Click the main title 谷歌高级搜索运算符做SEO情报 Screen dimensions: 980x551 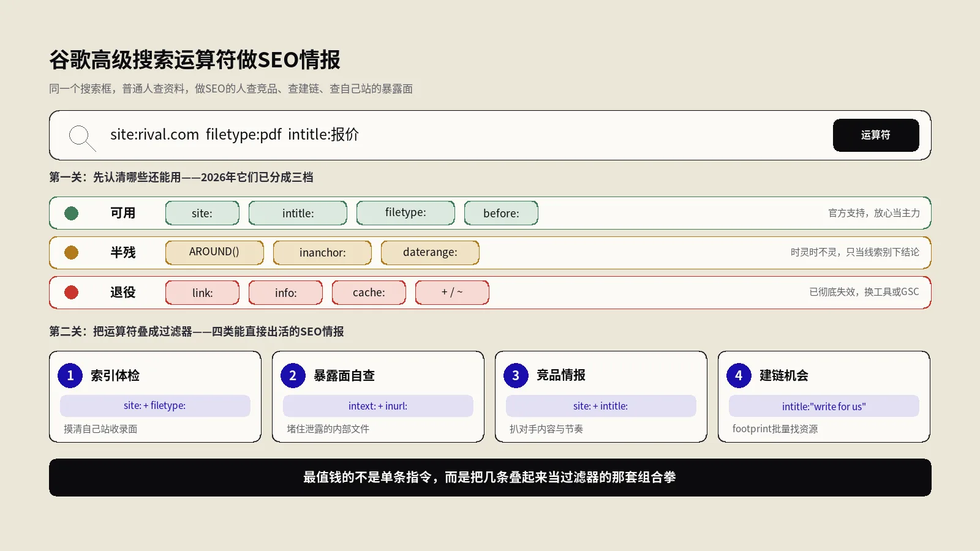pos(195,60)
